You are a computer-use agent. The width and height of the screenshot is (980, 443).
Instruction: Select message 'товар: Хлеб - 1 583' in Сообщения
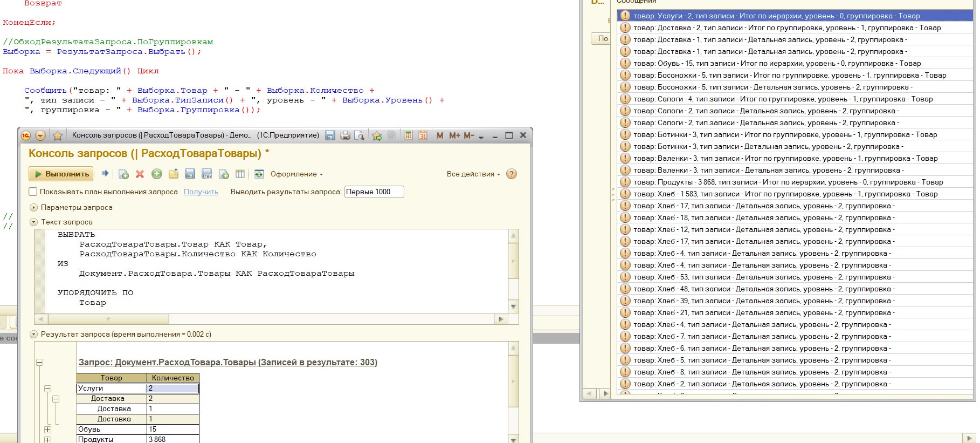click(795, 194)
